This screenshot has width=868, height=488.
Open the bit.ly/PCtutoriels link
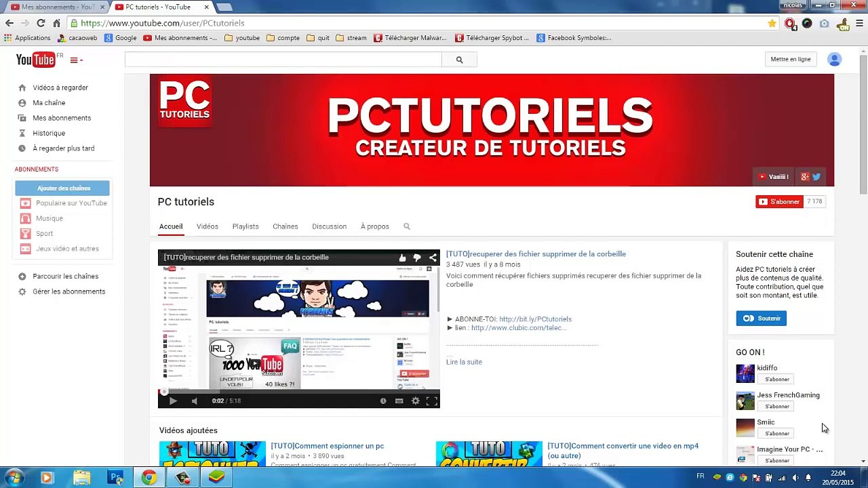pyautogui.click(x=535, y=319)
